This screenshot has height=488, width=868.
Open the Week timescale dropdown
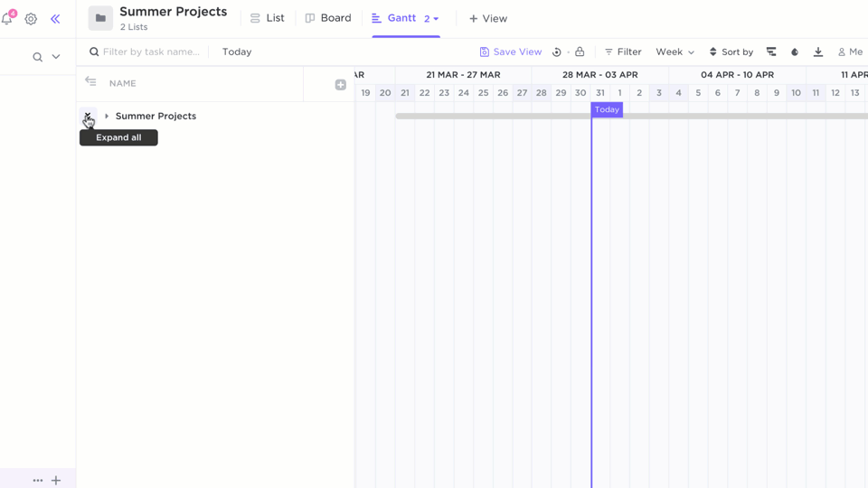coord(675,52)
